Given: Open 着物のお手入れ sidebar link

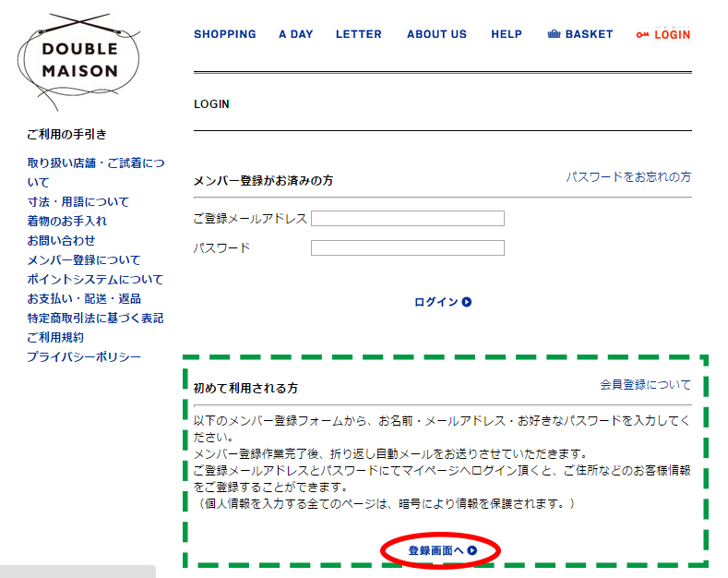Looking at the screenshot, I should pyautogui.click(x=66, y=222).
